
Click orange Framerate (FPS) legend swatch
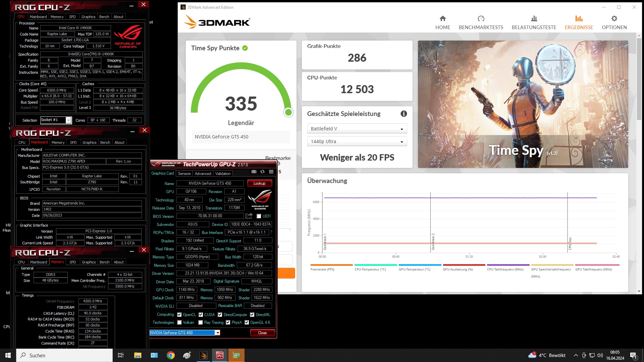[331, 265]
